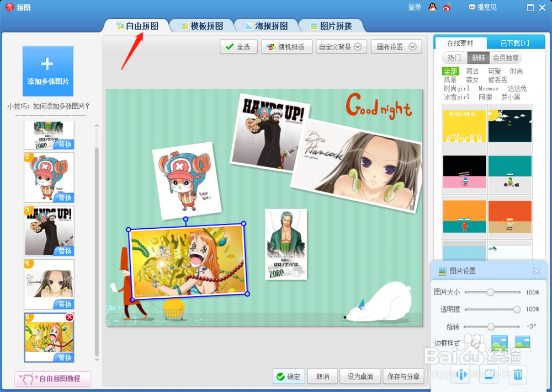552x392 pixels.
Task: Close the 图片设置 panel
Action: tap(537, 271)
